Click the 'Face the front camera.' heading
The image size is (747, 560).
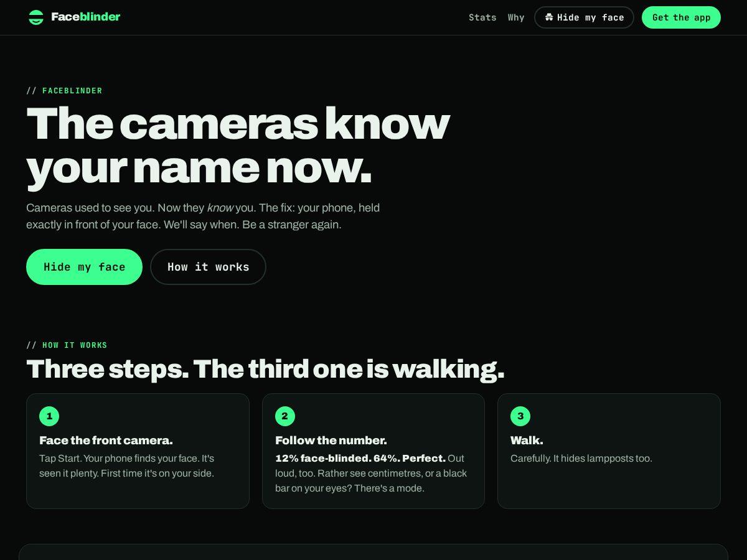(106, 441)
